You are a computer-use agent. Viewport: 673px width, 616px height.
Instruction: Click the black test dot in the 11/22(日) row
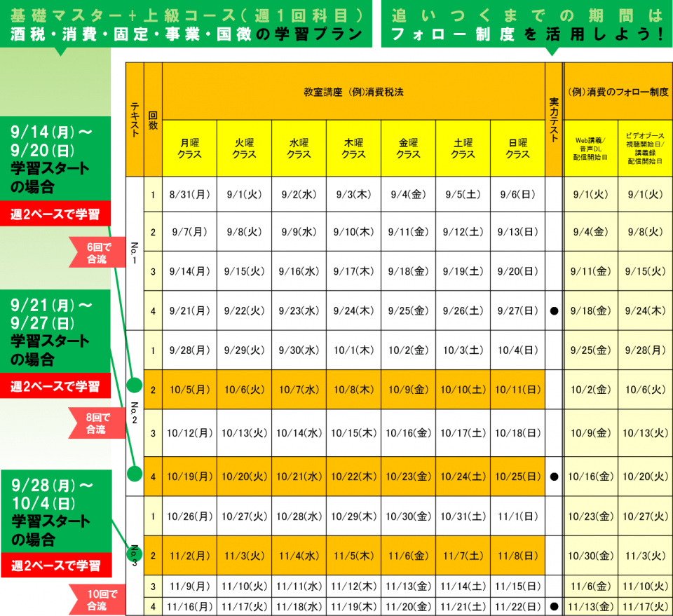point(554,606)
